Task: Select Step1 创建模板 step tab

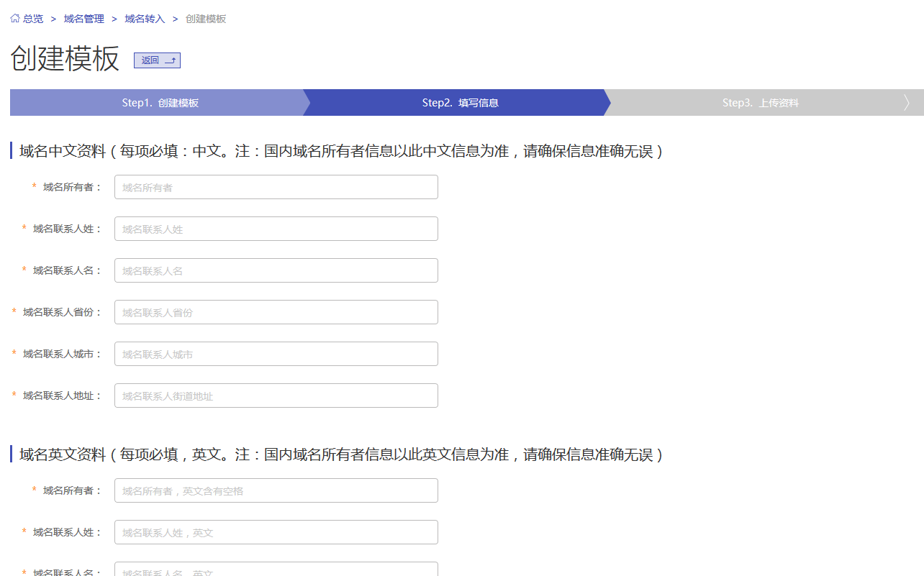Action: [x=160, y=103]
